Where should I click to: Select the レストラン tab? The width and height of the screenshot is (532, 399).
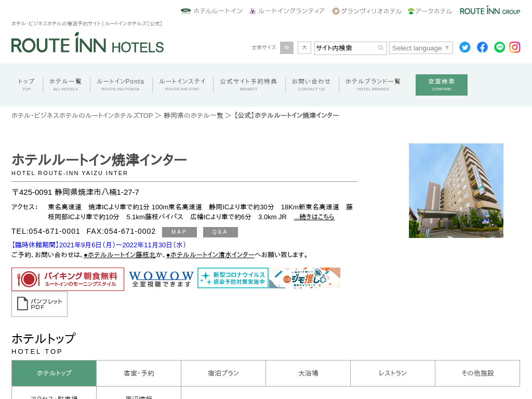coord(393,373)
